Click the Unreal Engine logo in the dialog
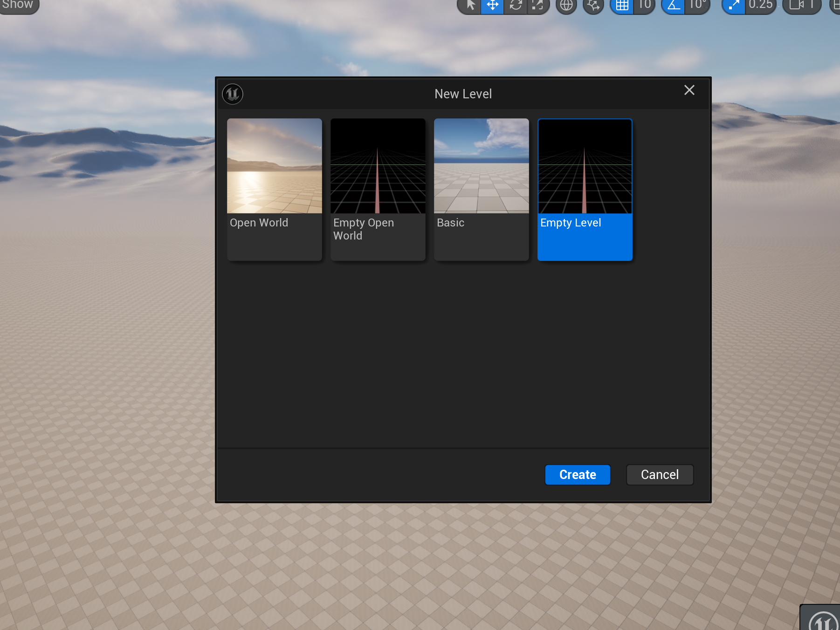Screen dimensions: 840x630 coord(232,94)
